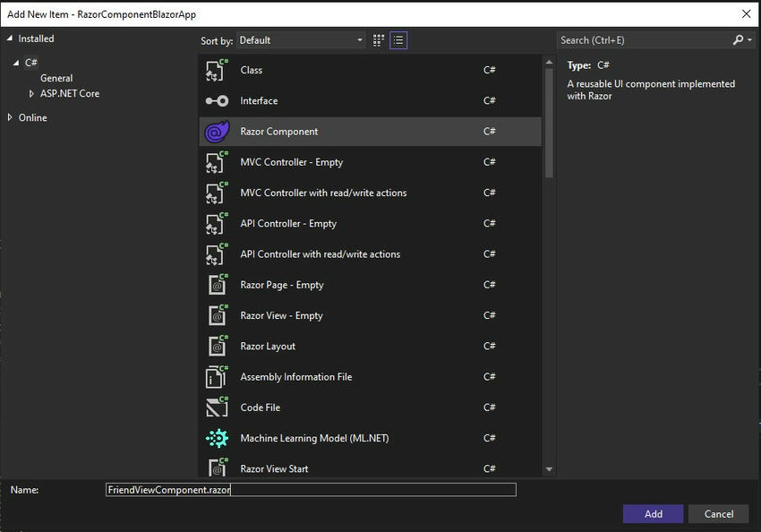Screen dimensions: 761x532
Task: Click the Cancel button
Action: [718, 513]
